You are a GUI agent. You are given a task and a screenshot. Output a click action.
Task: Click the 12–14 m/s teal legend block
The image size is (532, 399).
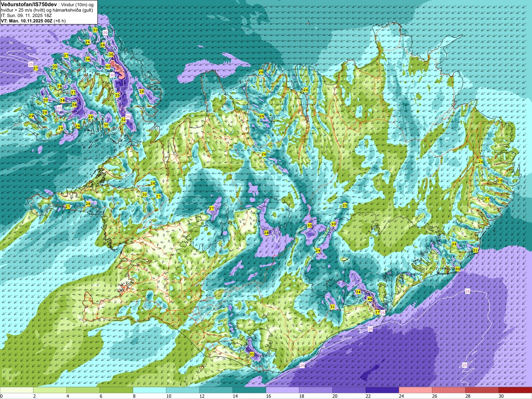(216, 390)
